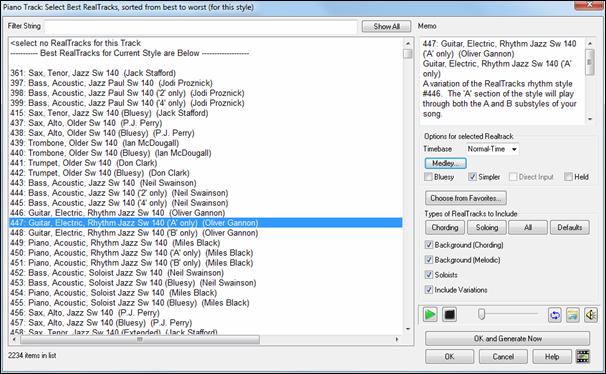Open the Timebase Normal-Time dropdown
Viewport: 606px width, 374px height.
(492, 149)
